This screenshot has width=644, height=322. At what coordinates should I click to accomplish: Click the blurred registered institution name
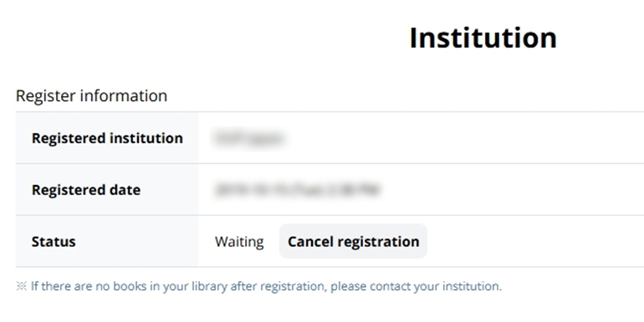pos(249,138)
